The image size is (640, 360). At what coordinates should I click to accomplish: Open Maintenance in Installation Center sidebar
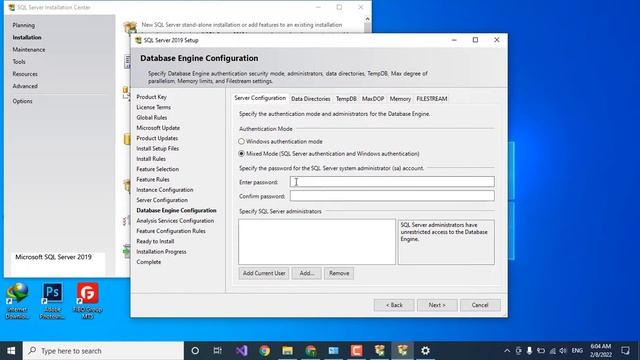pos(29,50)
